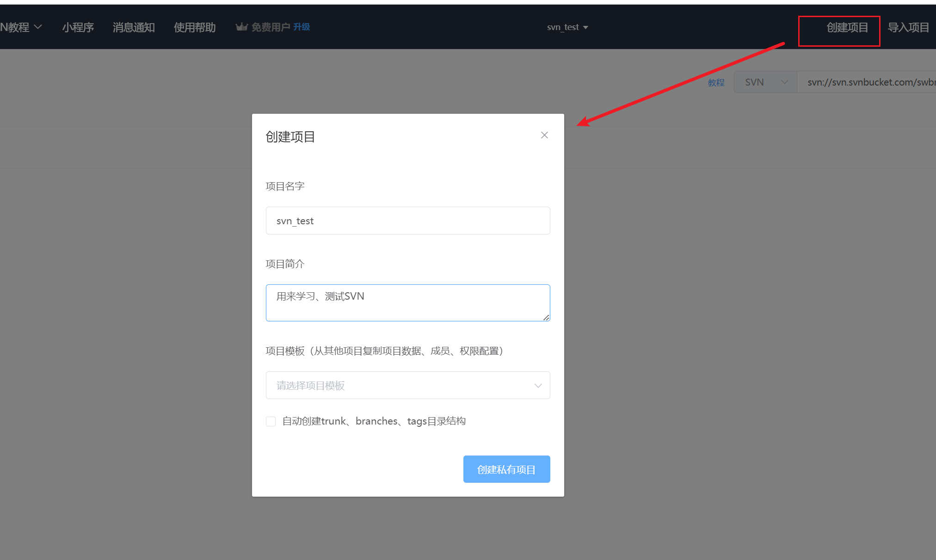Open 消息通知 in the top navigation
Image resolution: width=936 pixels, height=560 pixels.
coord(134,27)
